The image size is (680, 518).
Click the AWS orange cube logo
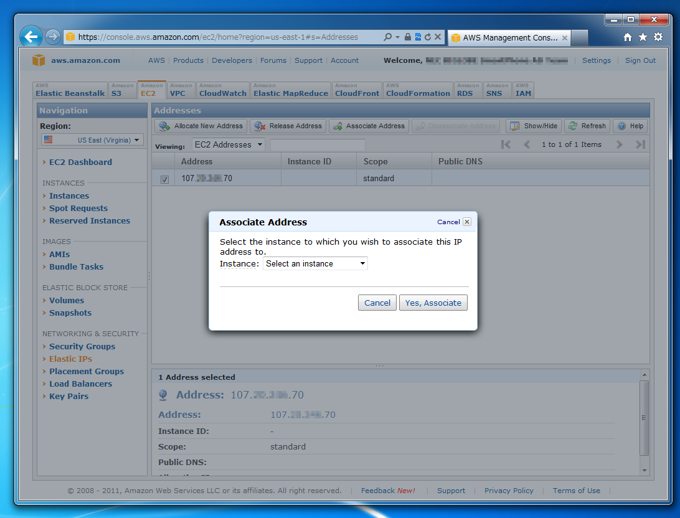pos(39,60)
